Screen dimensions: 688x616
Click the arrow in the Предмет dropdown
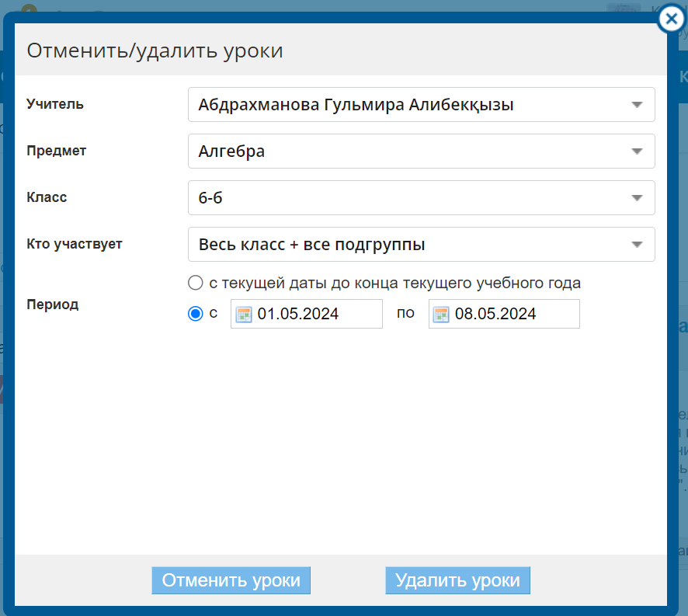point(637,151)
